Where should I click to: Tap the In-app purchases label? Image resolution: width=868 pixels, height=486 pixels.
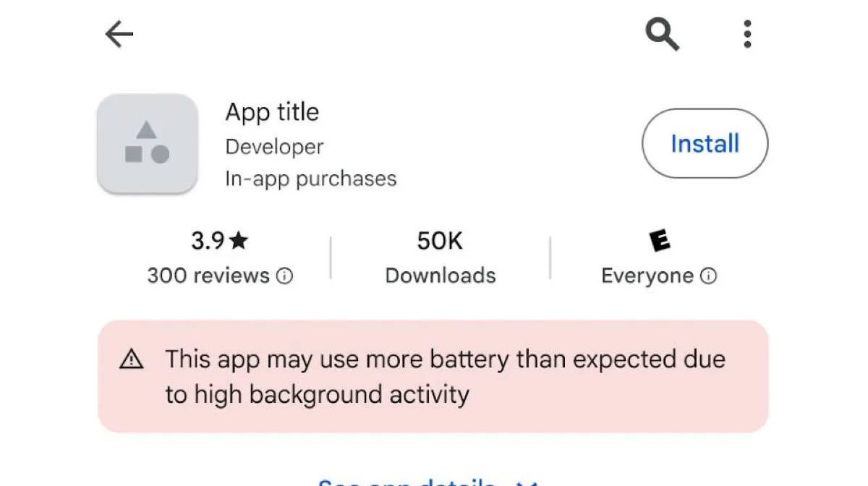310,179
